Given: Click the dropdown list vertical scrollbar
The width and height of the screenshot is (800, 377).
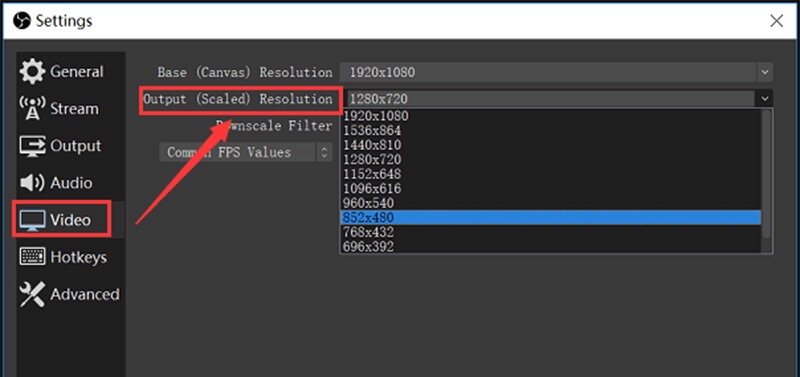Looking at the screenshot, I should click(766, 173).
